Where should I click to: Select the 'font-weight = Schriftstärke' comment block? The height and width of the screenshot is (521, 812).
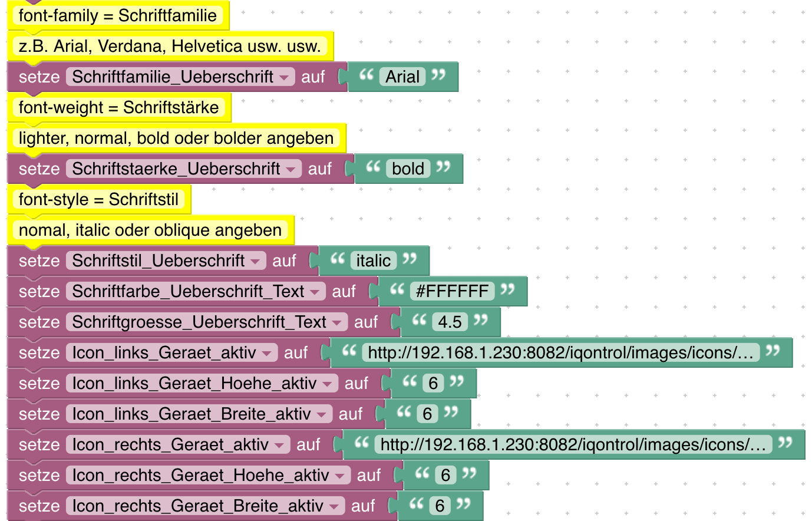118,107
